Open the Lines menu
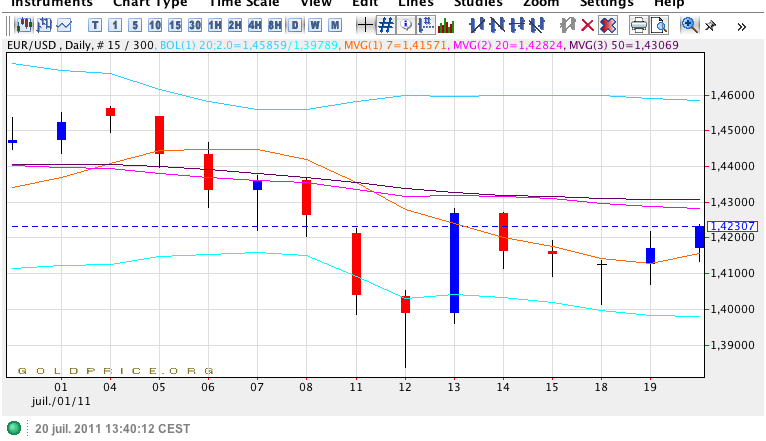 pyautogui.click(x=415, y=4)
